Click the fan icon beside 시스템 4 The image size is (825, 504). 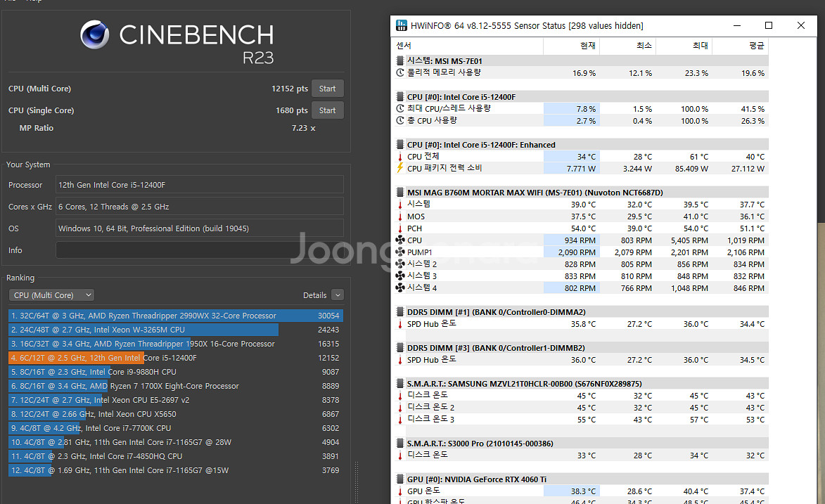click(400, 287)
